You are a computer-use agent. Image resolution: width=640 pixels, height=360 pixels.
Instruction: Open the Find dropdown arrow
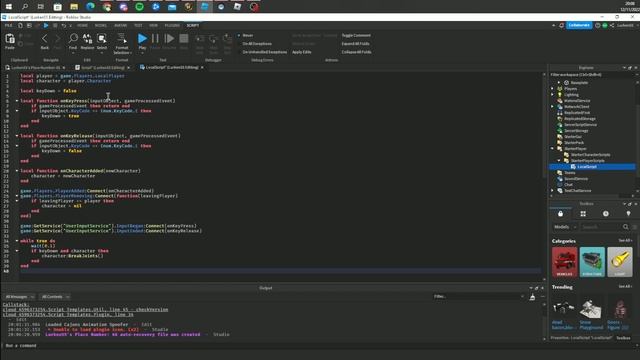click(73, 53)
